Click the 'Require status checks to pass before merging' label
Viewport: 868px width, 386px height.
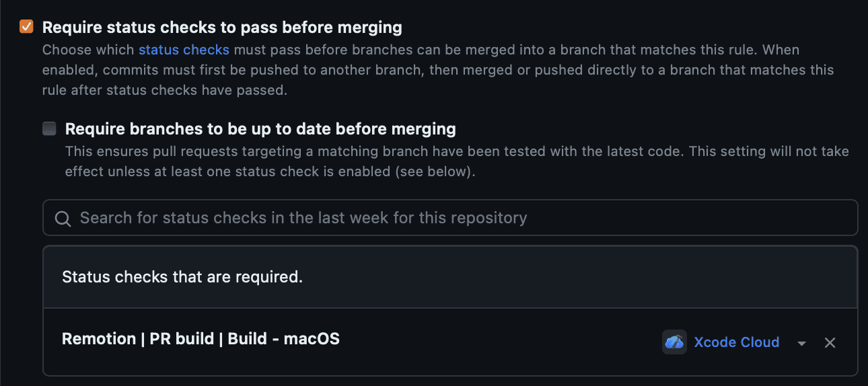coord(222,28)
